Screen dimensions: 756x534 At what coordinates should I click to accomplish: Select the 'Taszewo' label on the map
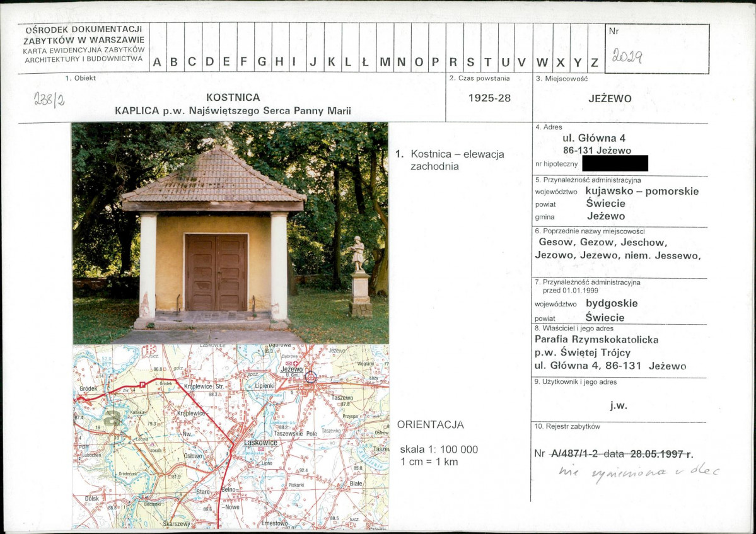tap(342, 398)
